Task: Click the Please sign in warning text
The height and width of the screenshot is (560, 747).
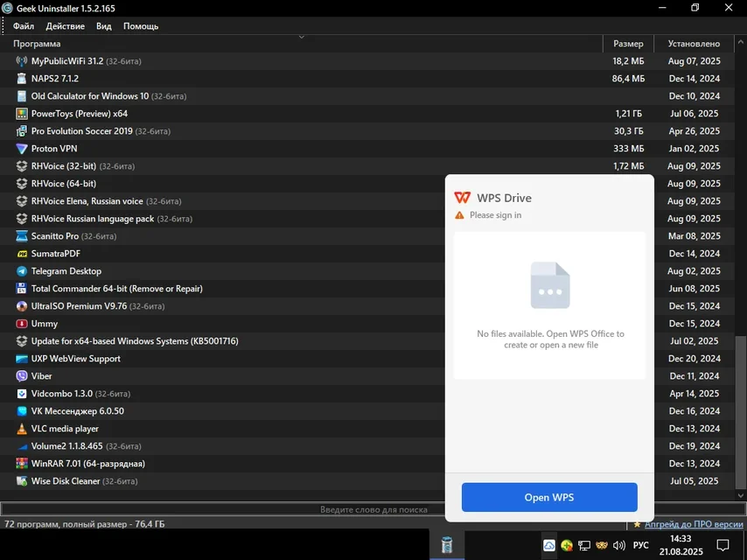Action: [x=495, y=215]
